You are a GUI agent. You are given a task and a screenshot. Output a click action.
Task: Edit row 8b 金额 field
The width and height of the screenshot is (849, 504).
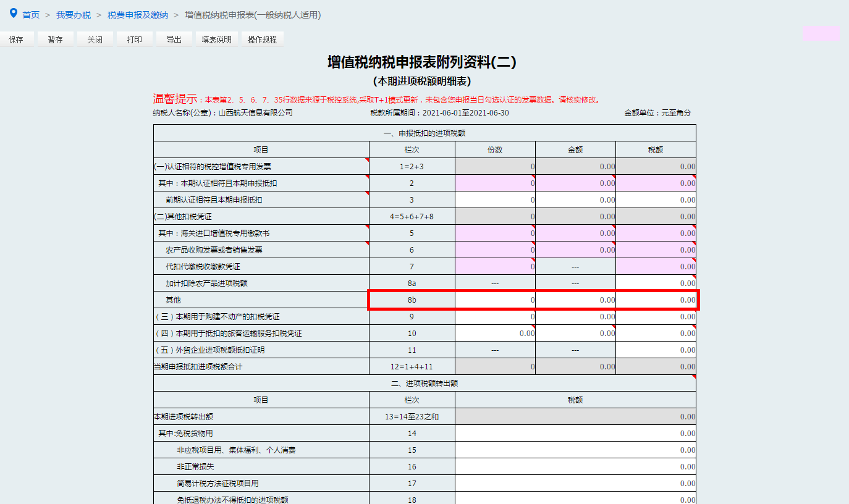(x=576, y=300)
